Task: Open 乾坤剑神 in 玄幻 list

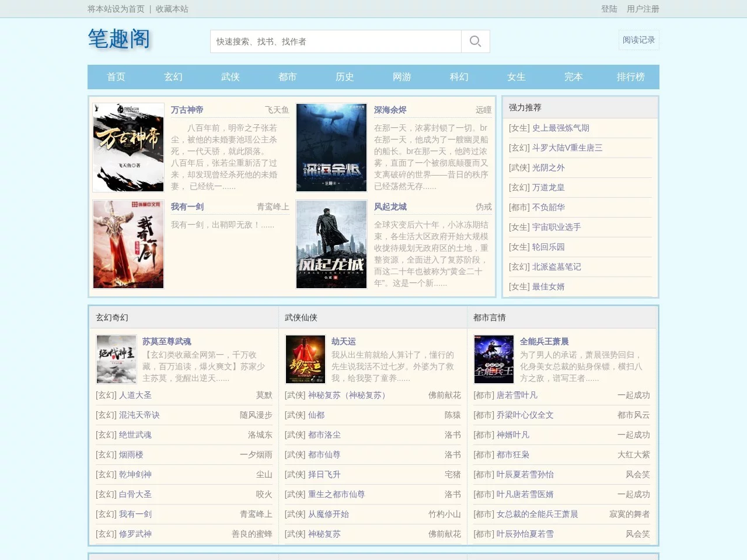Action: click(x=135, y=474)
